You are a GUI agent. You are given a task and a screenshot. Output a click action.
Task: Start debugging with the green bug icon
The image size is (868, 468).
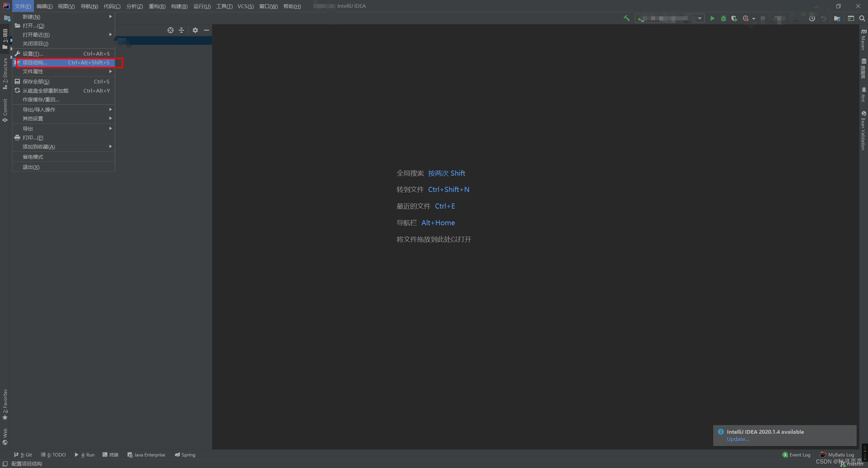click(x=723, y=18)
